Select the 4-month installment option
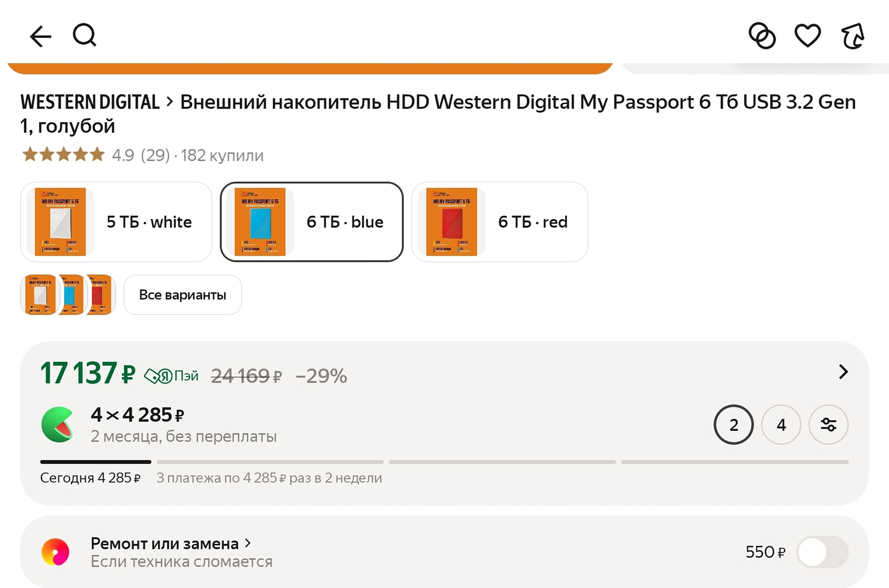This screenshot has height=588, width=889. [x=781, y=425]
